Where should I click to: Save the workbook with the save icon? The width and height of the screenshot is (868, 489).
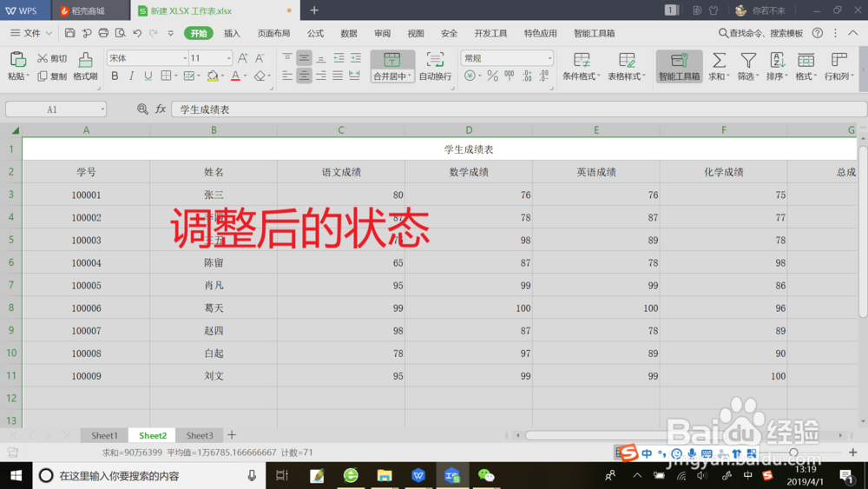[69, 33]
